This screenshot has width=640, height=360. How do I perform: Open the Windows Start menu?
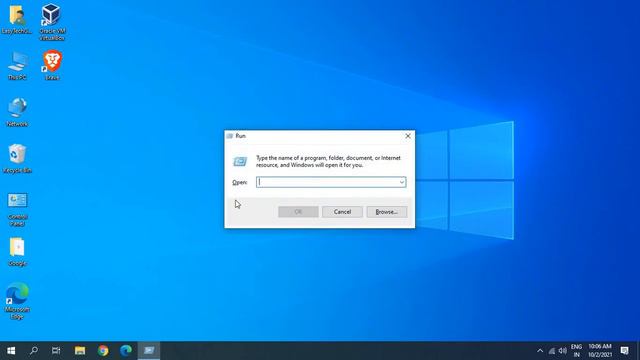[11, 351]
